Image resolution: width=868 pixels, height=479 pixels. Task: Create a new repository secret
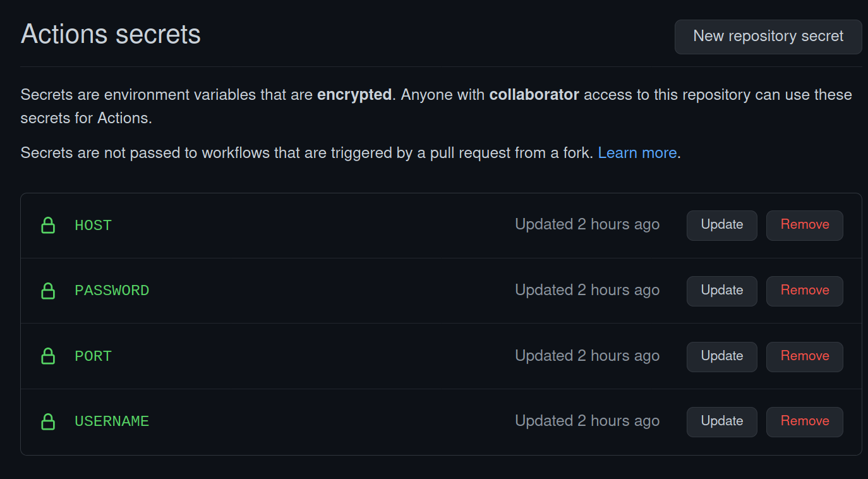(x=768, y=37)
